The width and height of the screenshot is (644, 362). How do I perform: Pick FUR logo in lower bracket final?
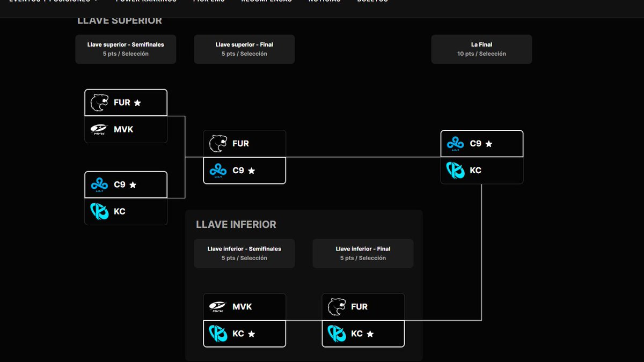tap(336, 307)
